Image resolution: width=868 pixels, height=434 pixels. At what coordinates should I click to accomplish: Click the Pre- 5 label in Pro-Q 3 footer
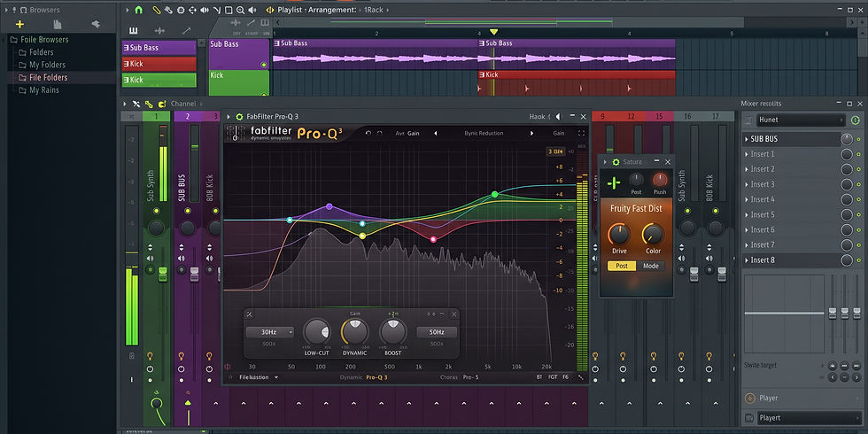coord(470,377)
